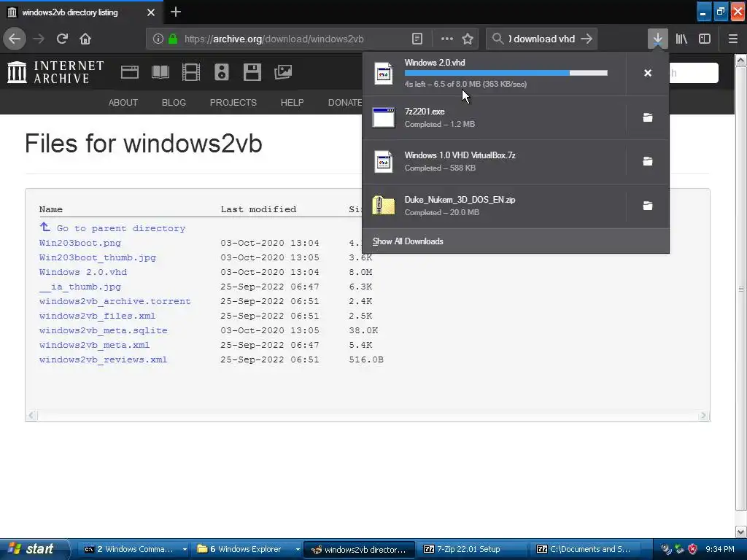The width and height of the screenshot is (747, 560).
Task: Click the Windows 2.0.vhd download progress bar
Action: point(506,73)
